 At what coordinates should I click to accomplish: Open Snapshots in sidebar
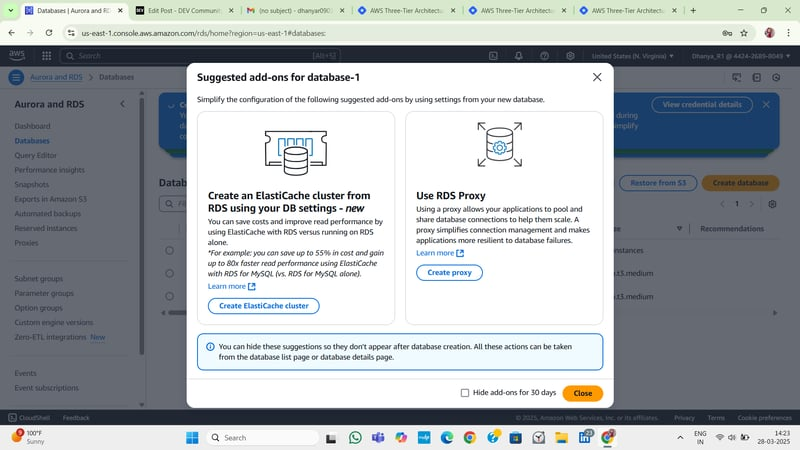(x=32, y=184)
